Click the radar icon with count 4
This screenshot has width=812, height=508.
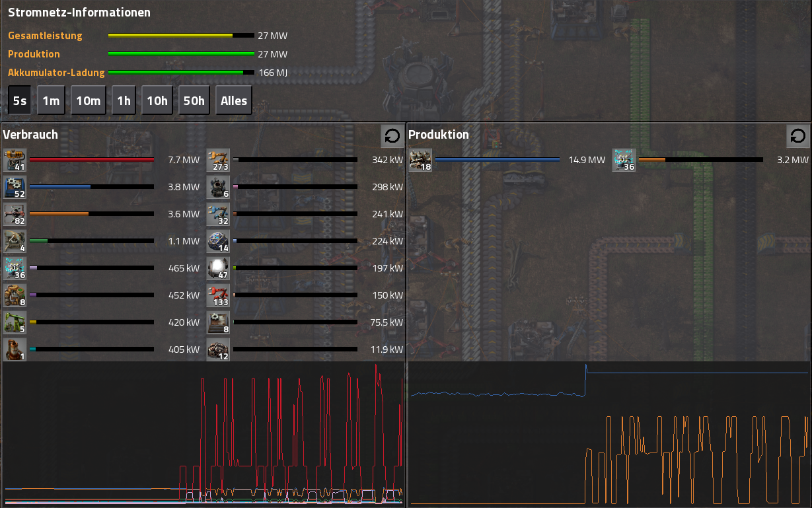[15, 241]
